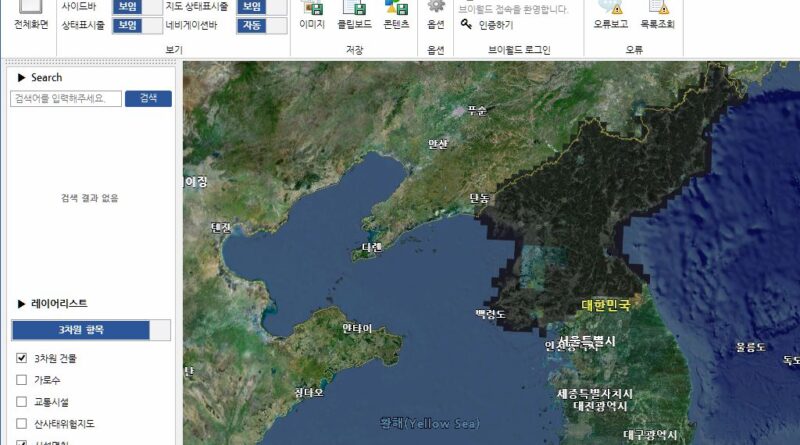The height and width of the screenshot is (445, 800).
Task: Click the 이미지 save image icon
Action: [x=312, y=7]
